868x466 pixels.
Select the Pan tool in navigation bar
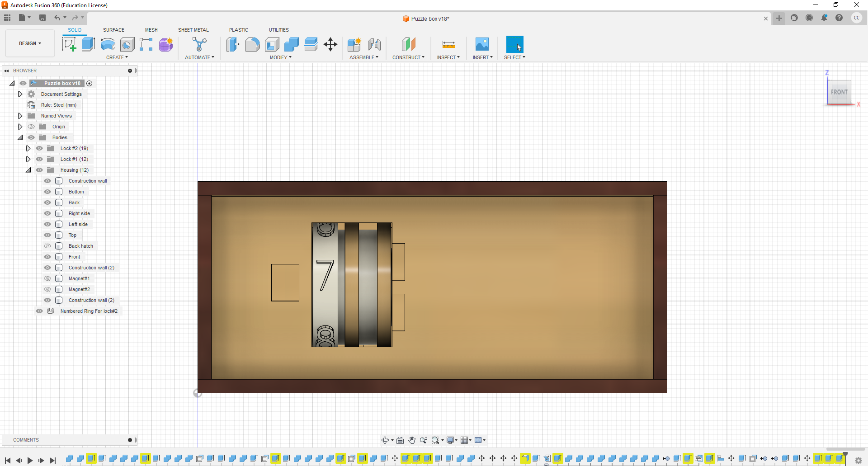412,440
